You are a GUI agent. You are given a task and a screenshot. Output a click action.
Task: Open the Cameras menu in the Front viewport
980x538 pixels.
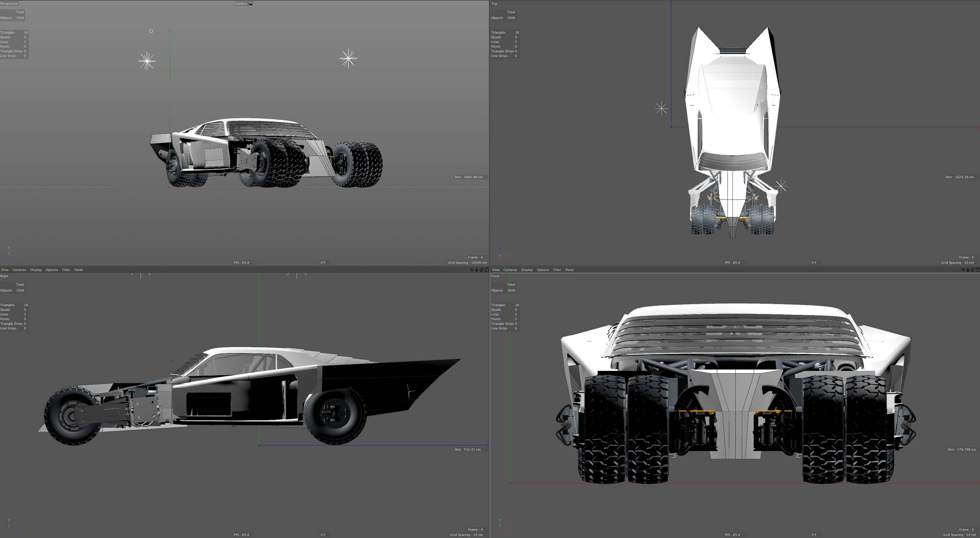pos(510,270)
